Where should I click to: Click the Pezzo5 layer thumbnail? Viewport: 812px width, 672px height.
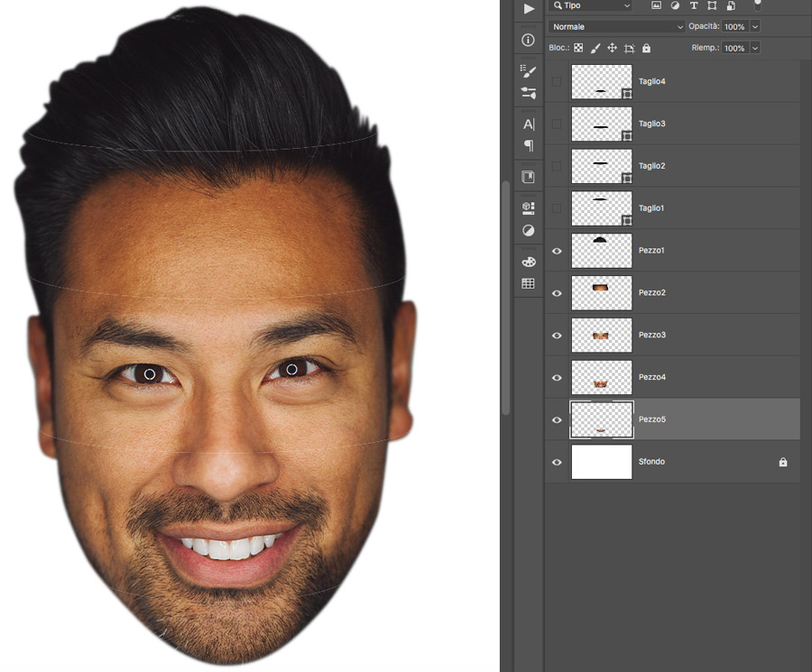[601, 419]
